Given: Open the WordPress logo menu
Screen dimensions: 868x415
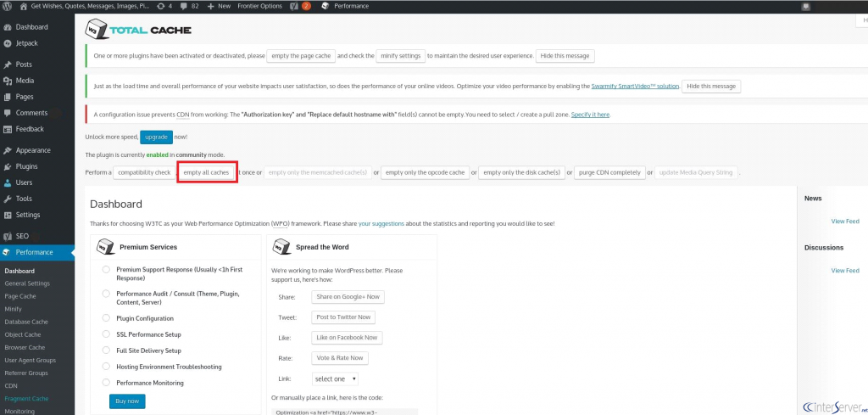Looking at the screenshot, I should coord(7,6).
